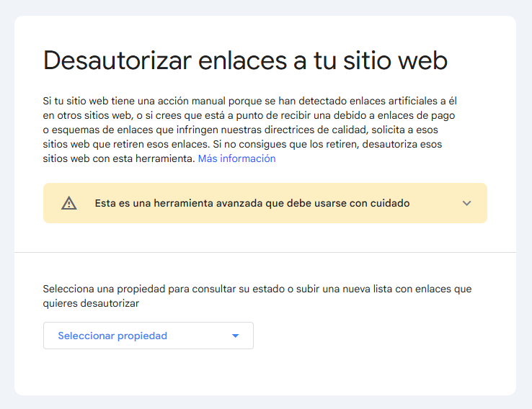Click the blue dropdown arrow next to Seleccionar propiedad
Screen dimensions: 532x409
coord(235,336)
